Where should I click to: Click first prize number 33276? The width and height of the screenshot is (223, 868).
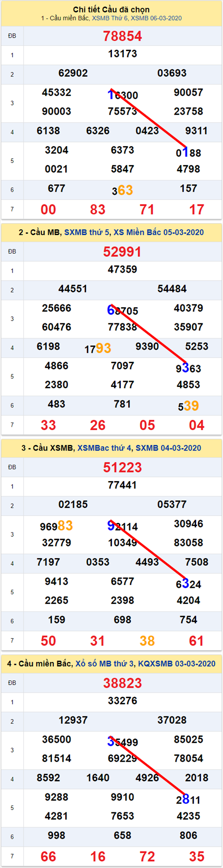pos(123,701)
